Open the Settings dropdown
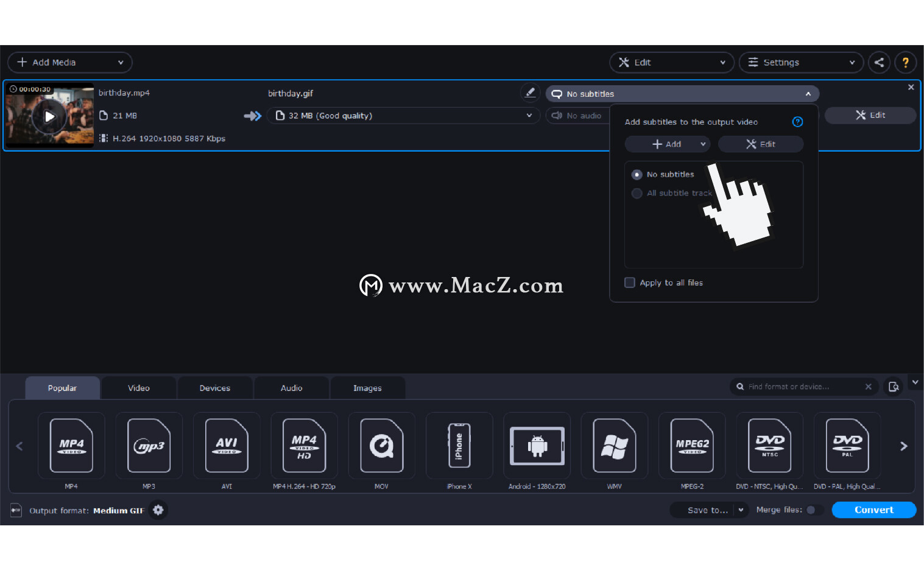 click(801, 62)
